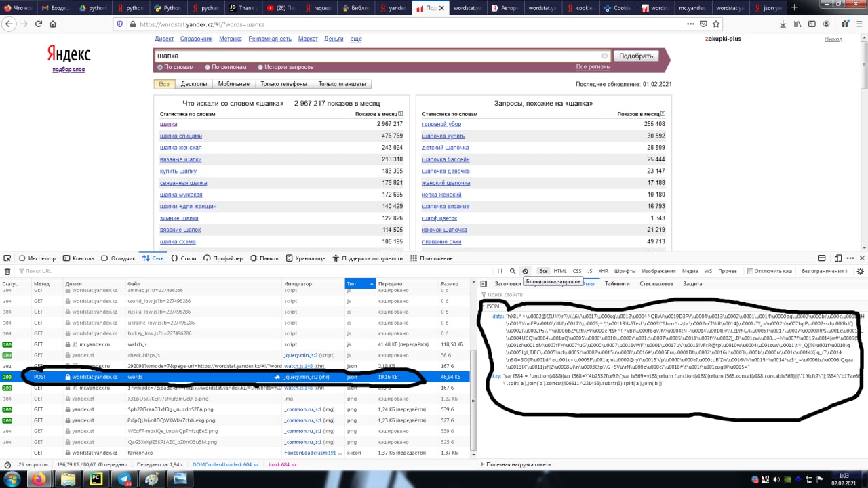
Task: Select the 'Мобильные' device tab
Action: point(233,84)
